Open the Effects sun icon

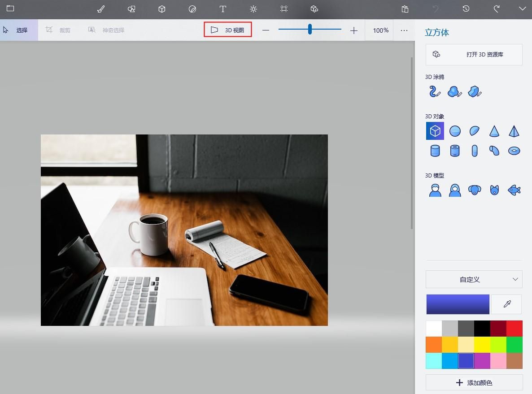tap(253, 9)
